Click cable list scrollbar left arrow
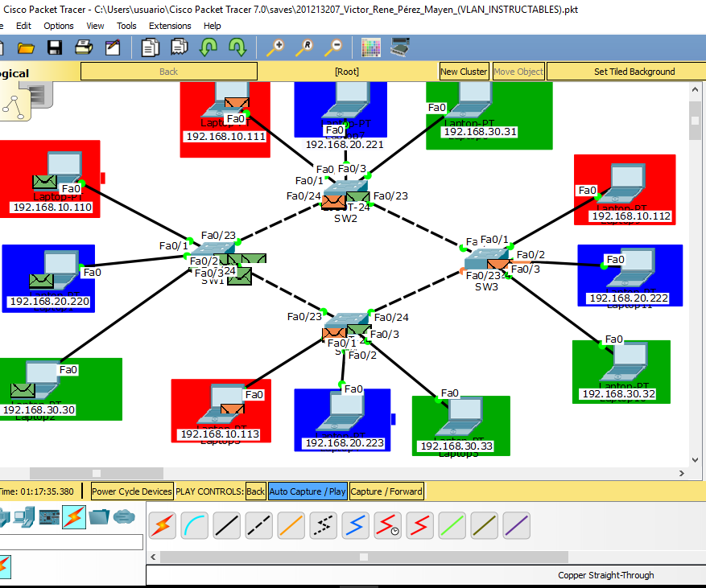 point(153,557)
